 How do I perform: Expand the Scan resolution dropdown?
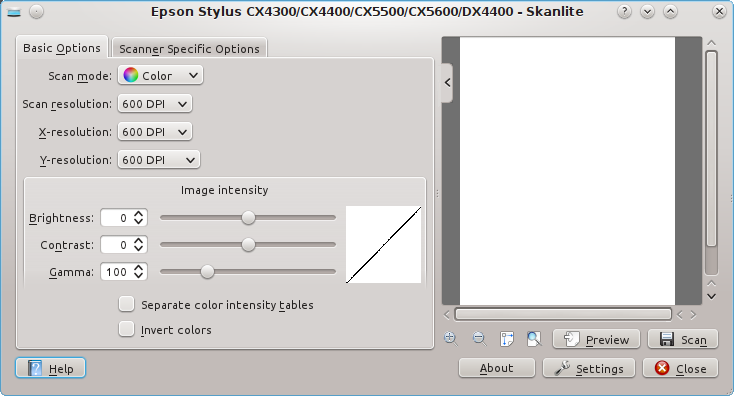(154, 104)
